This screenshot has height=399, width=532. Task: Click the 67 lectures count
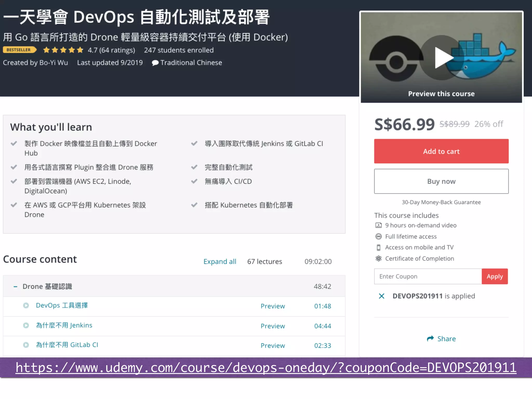click(264, 262)
